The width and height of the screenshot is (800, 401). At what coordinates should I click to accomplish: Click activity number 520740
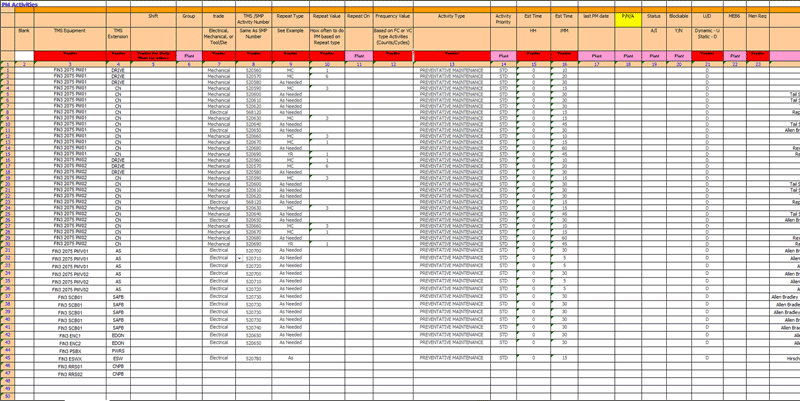pyautogui.click(x=253, y=328)
